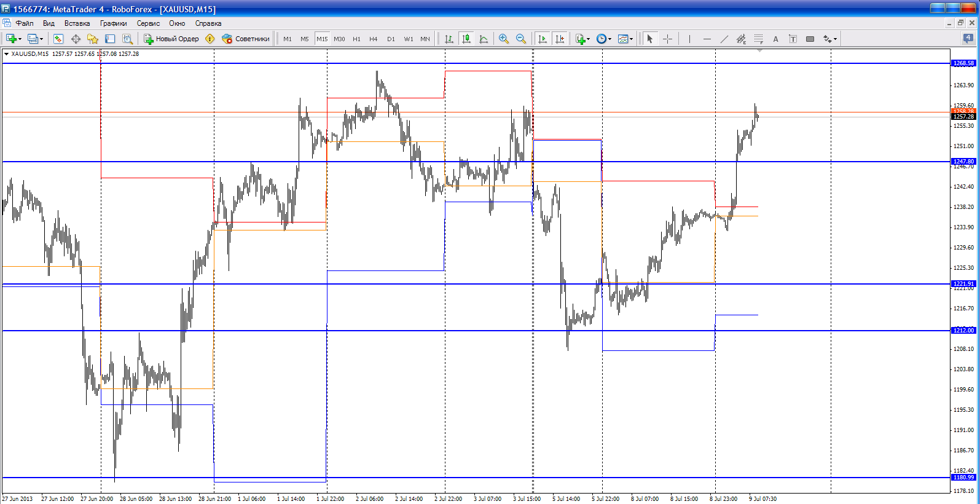Click the Новый Ордер button
The height and width of the screenshot is (504, 980).
pos(171,39)
